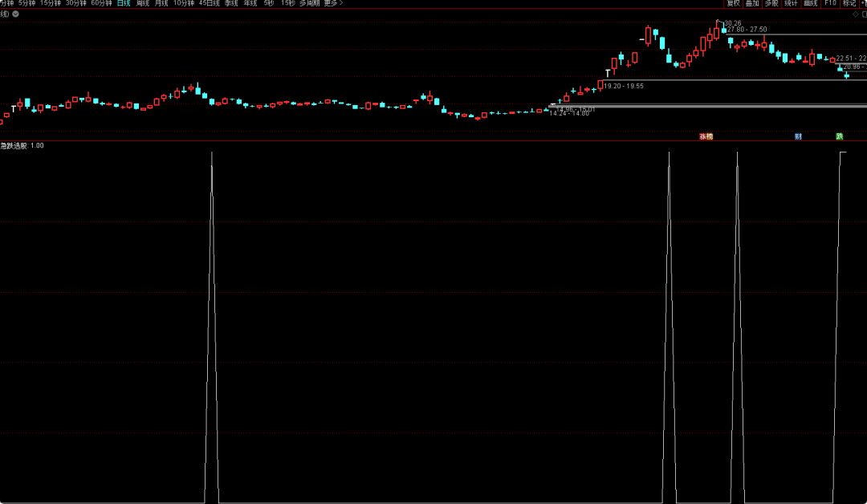Select the 月线 monthly chart tab
The image size is (867, 504).
[x=161, y=3]
